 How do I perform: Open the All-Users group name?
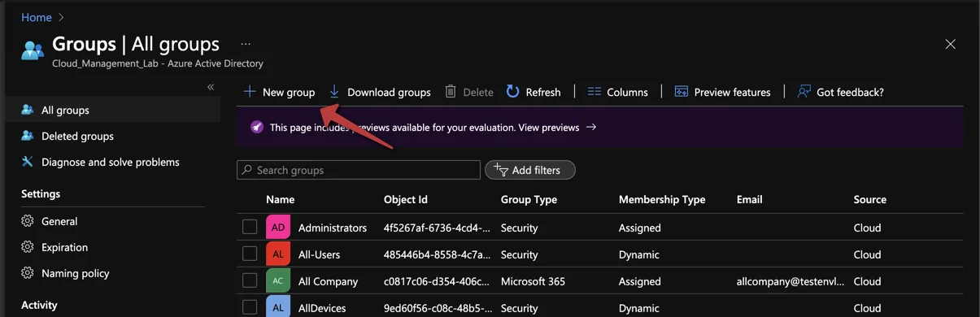pyautogui.click(x=319, y=254)
